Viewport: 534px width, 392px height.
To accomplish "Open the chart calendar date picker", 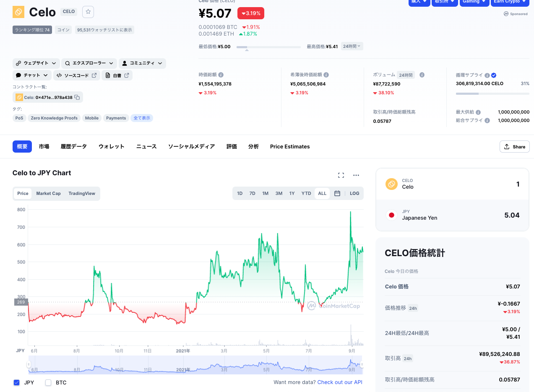I will [x=337, y=193].
